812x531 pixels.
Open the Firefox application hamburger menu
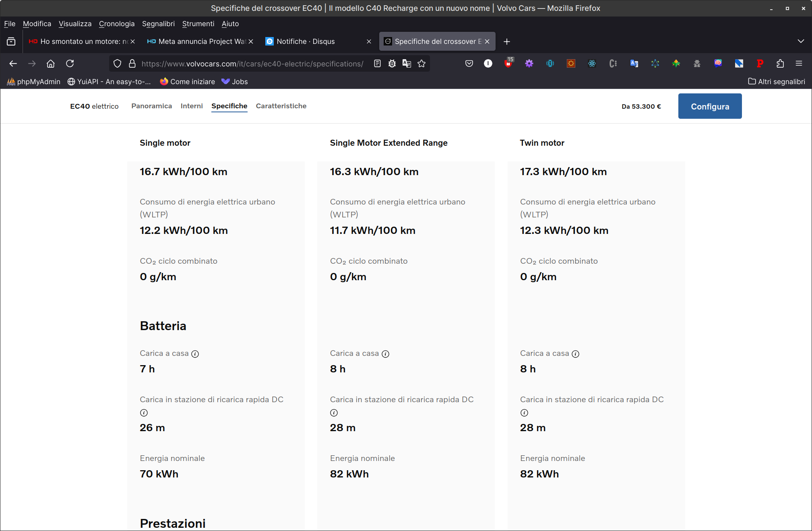point(799,64)
